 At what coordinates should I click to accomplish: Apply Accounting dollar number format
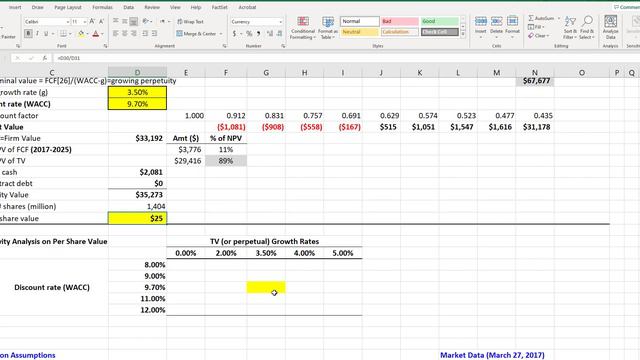234,33
